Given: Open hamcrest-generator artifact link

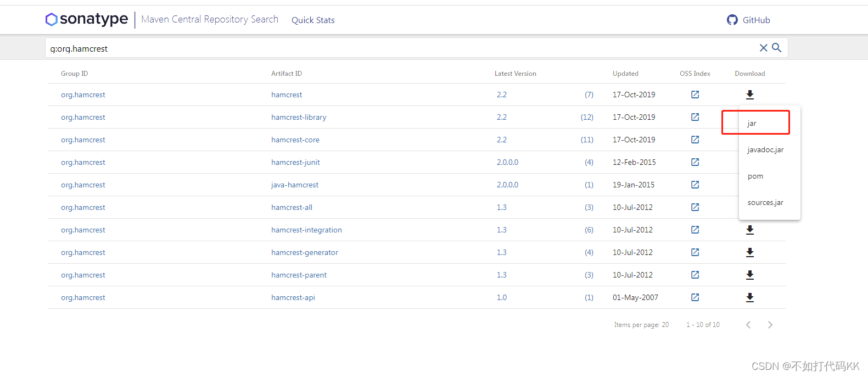Looking at the screenshot, I should point(305,252).
